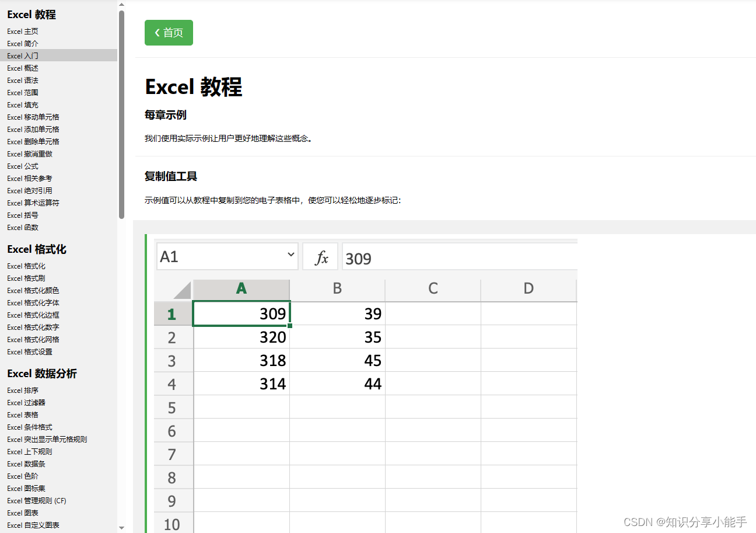756x533 pixels.
Task: Open Excel 算术运算符 link
Action: click(33, 203)
